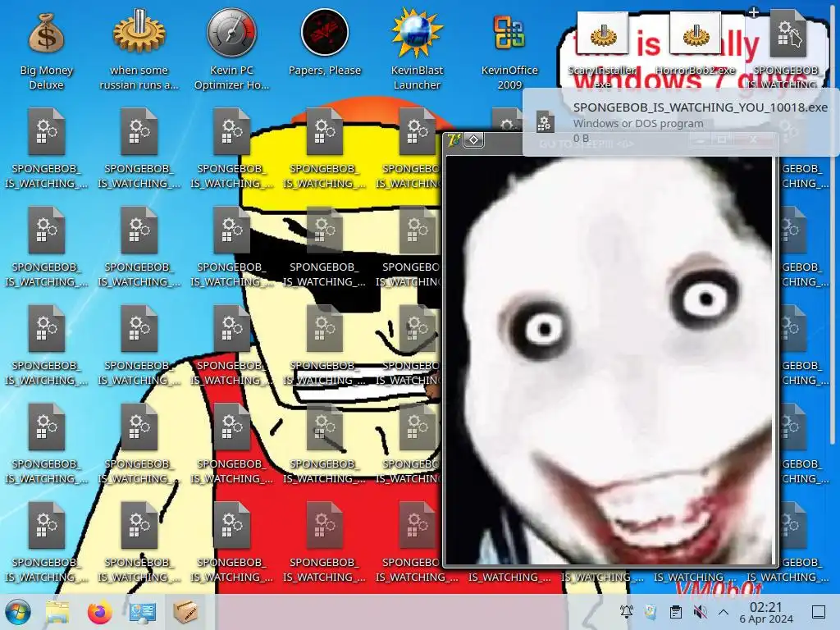Click the cardboard box taskbar entry
The height and width of the screenshot is (630, 840).
(185, 612)
